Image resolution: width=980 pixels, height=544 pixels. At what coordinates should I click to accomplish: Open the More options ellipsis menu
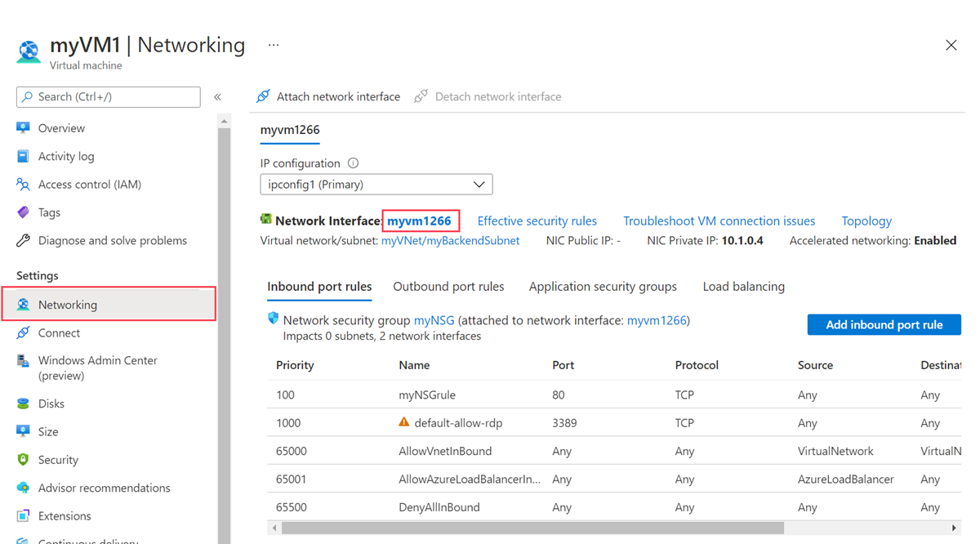click(x=274, y=45)
